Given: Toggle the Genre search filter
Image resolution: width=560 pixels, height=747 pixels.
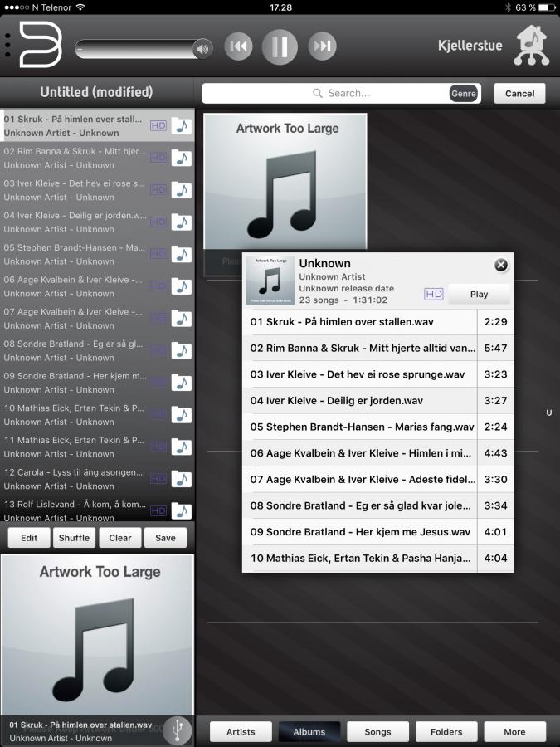Looking at the screenshot, I should coord(463,93).
